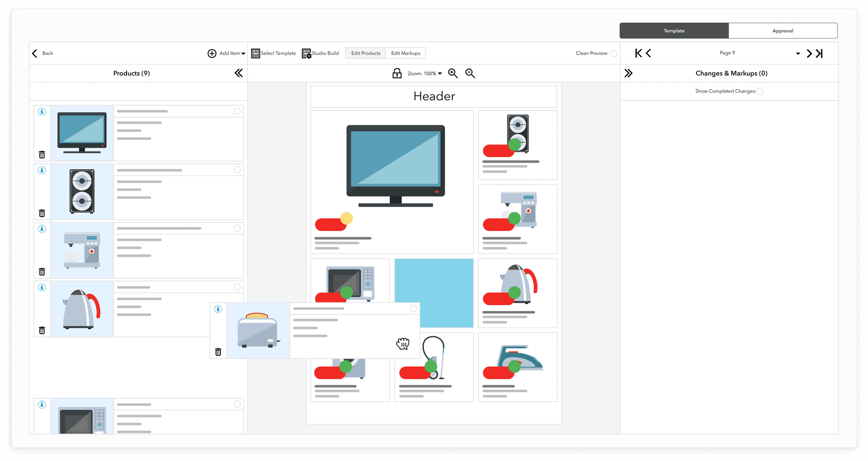Jump to the last page with the skip arrow
Viewport: 868px width, 461px height.
pos(819,53)
